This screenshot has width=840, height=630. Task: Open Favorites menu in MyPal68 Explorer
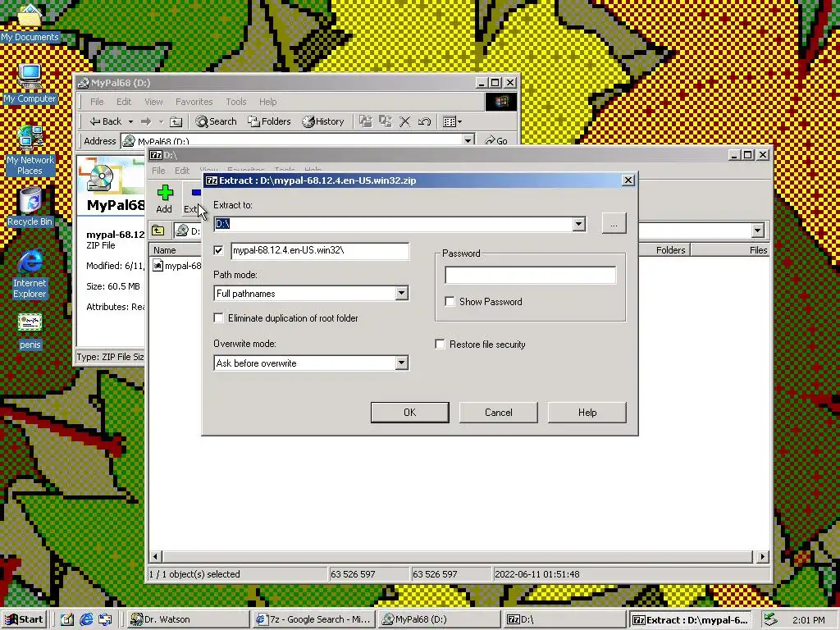194,102
